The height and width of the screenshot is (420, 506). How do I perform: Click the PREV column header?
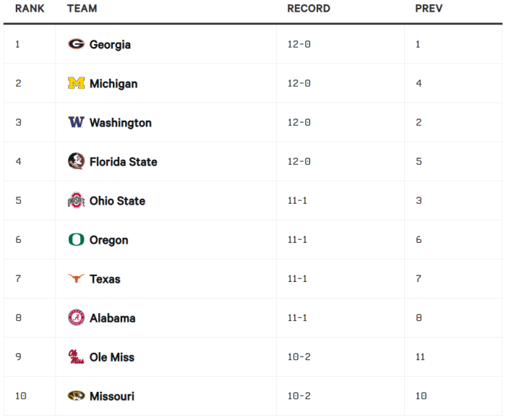coord(429,9)
